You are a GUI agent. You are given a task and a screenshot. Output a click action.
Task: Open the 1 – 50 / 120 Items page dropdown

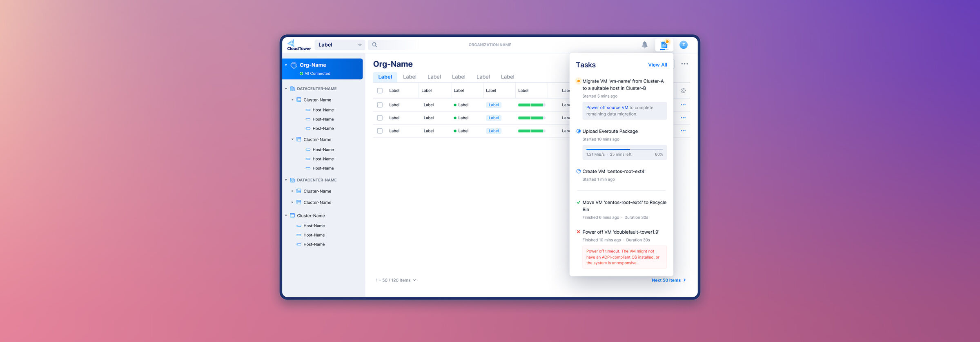[x=396, y=280]
